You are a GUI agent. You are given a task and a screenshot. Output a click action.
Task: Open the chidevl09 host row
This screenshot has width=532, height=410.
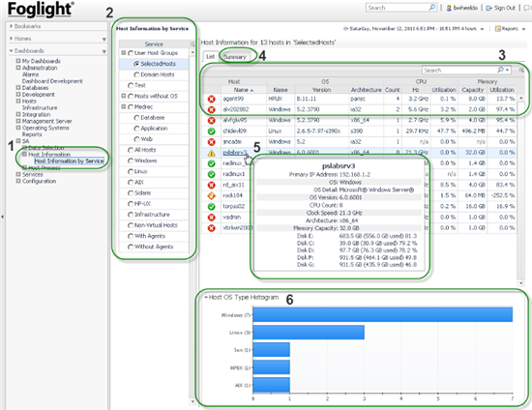(x=359, y=131)
